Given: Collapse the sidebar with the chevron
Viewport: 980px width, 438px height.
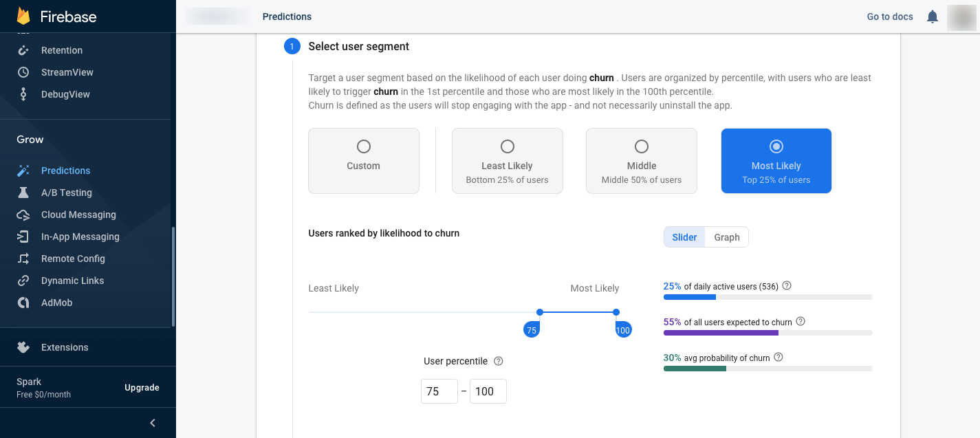Looking at the screenshot, I should click(153, 423).
